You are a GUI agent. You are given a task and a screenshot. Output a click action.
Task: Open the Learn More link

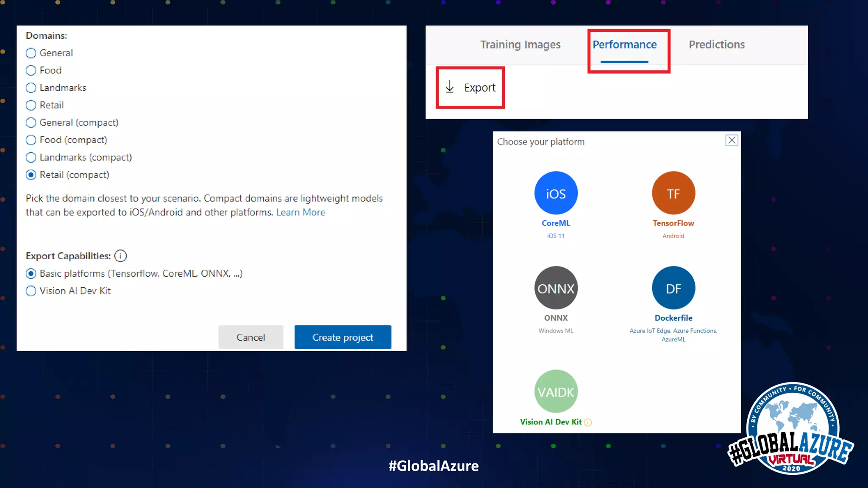(x=300, y=212)
